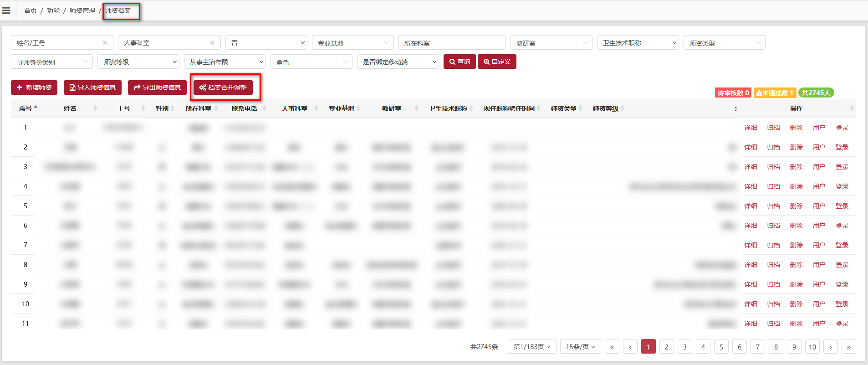The image size is (868, 365).
Task: Sort by 教研室 column sort icon
Action: [416, 108]
